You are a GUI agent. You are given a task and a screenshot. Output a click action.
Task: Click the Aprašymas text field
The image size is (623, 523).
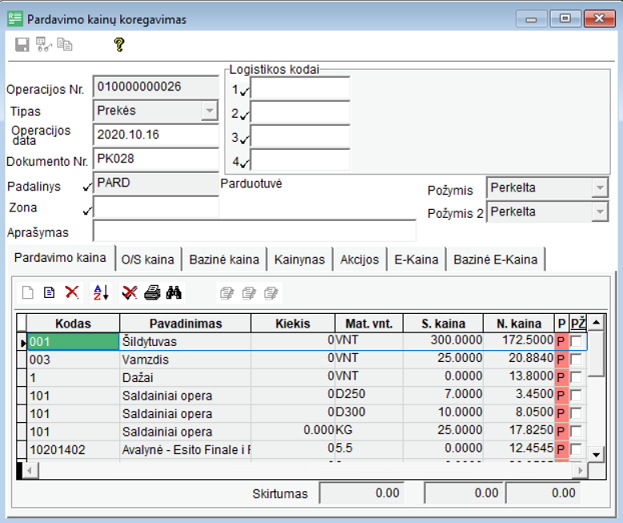tap(252, 232)
